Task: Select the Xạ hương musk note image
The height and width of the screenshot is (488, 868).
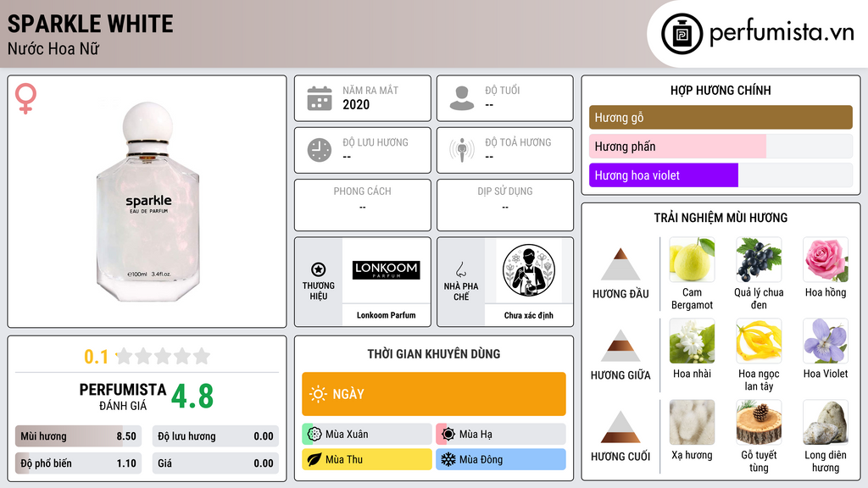Action: (692, 422)
